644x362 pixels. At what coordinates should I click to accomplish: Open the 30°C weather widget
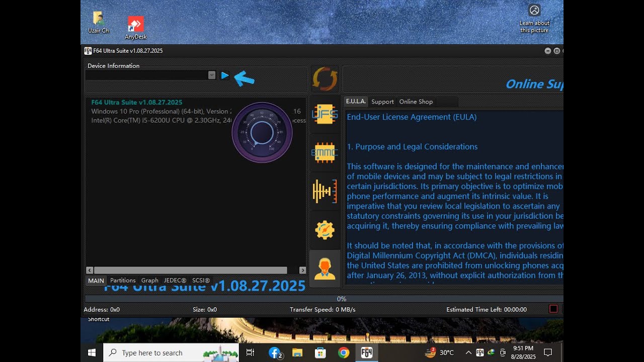click(439, 353)
